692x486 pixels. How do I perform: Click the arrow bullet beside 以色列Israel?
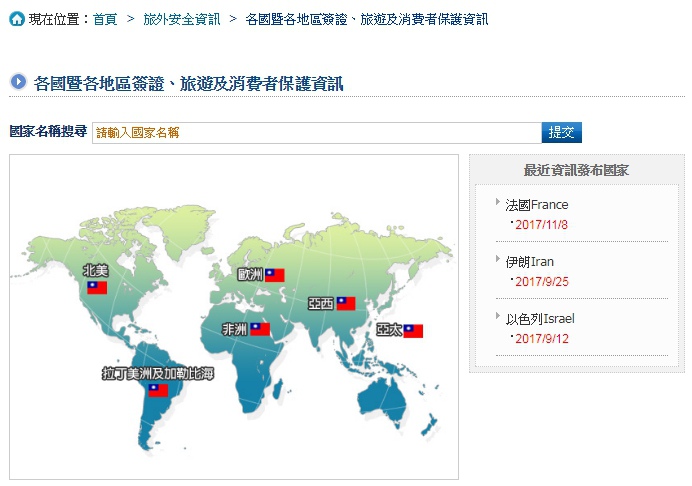click(x=498, y=316)
